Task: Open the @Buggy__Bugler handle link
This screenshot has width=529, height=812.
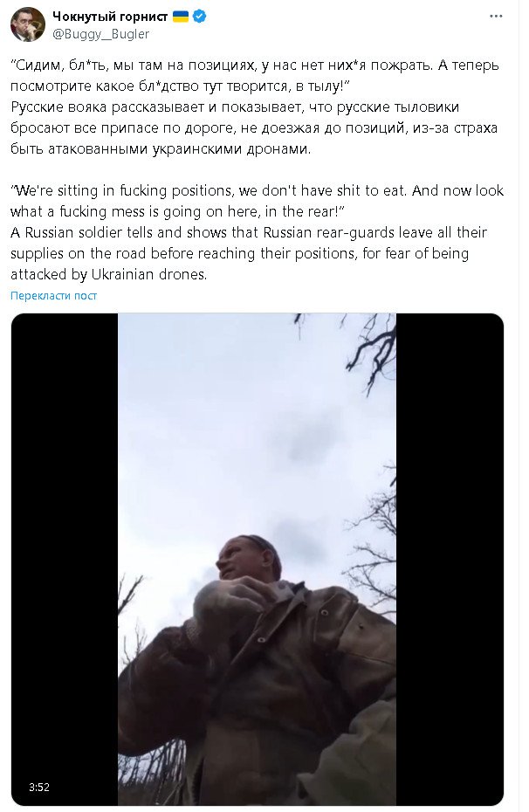Action: click(x=100, y=33)
